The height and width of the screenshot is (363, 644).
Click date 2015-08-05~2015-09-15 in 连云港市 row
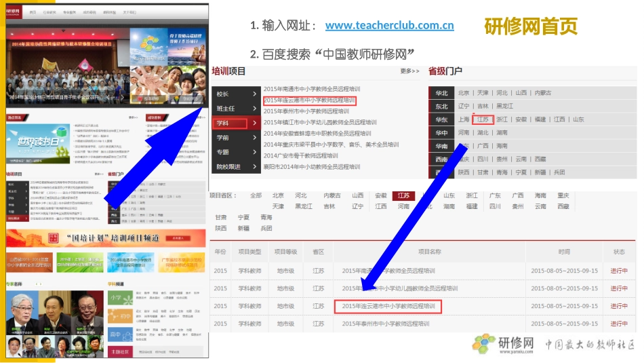click(x=564, y=306)
